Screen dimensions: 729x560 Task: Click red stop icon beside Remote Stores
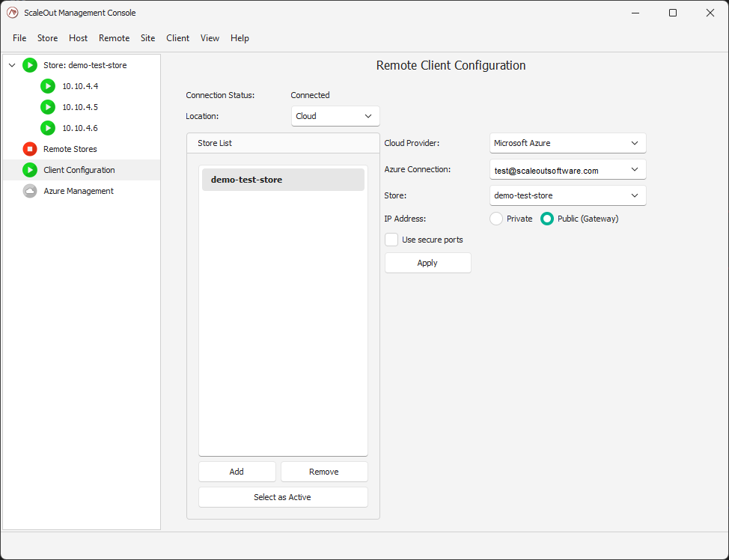pyautogui.click(x=30, y=149)
